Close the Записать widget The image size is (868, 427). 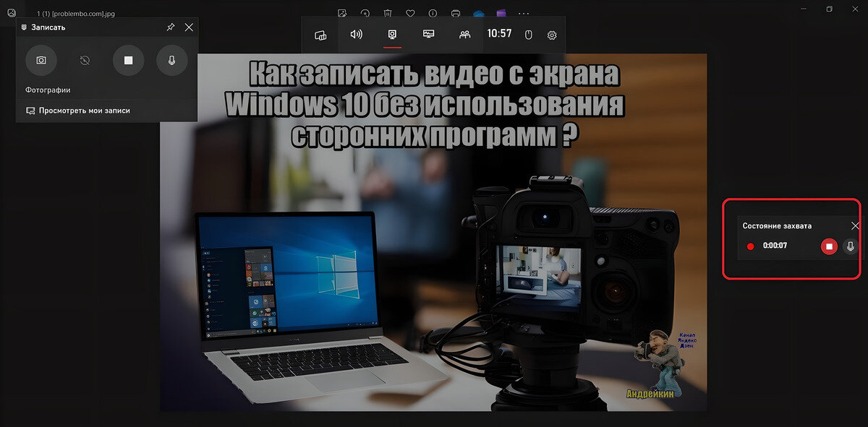(189, 27)
